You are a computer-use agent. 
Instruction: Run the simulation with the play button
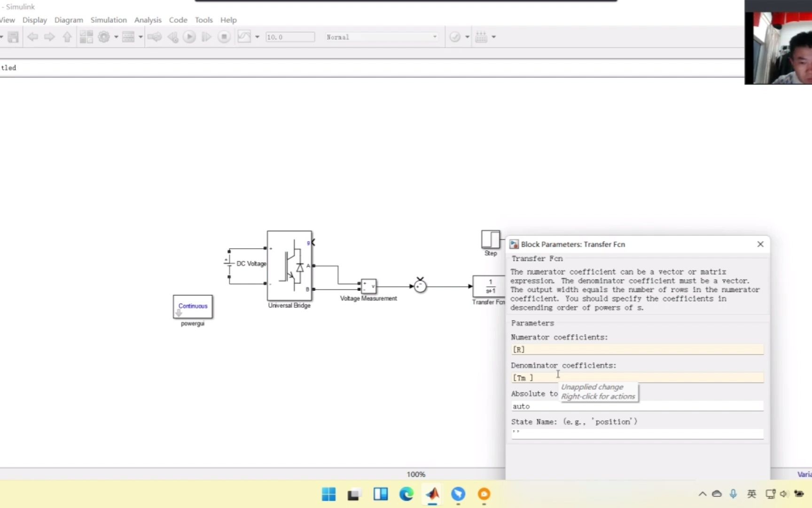(x=189, y=37)
